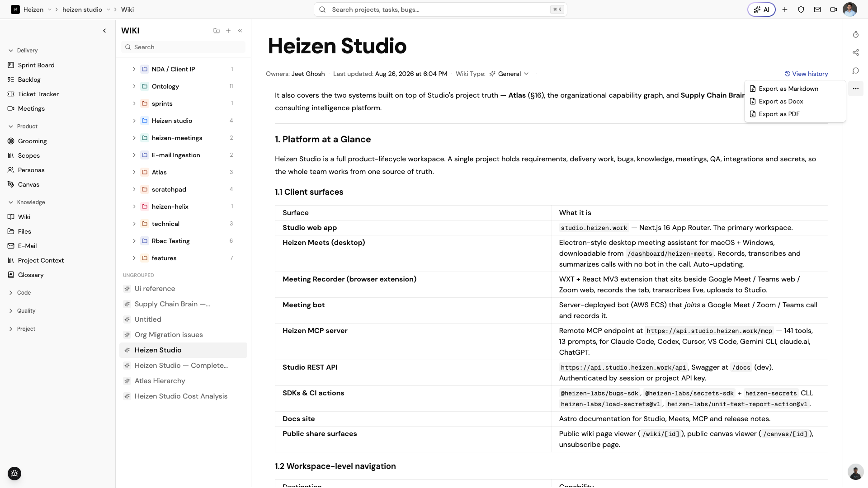Expand the Quality section in sidebar
868x488 pixels.
(x=22, y=311)
